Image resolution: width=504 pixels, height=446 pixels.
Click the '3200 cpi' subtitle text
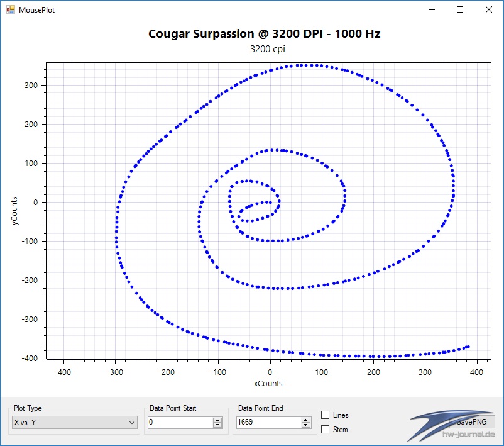(268, 49)
